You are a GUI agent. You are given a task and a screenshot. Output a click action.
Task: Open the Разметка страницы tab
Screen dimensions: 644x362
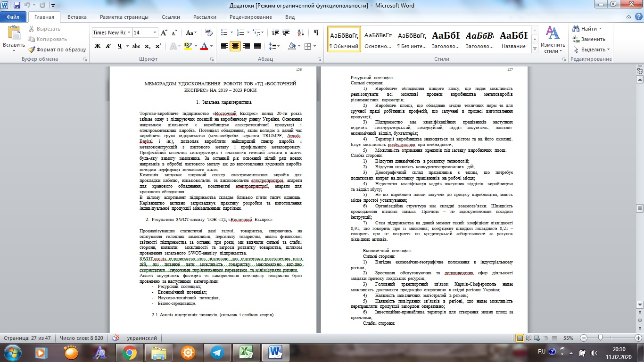coord(124,17)
